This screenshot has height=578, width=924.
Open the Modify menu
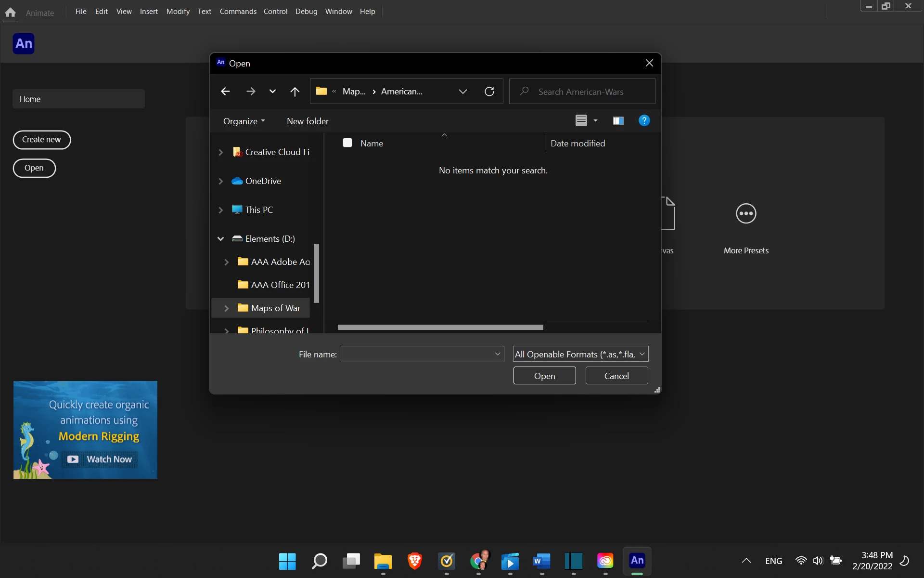pyautogui.click(x=178, y=12)
